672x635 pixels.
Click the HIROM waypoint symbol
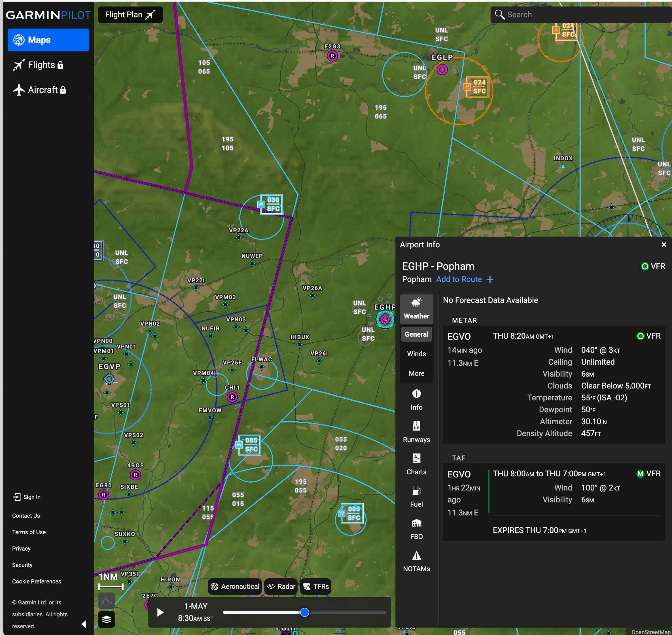[x=171, y=587]
